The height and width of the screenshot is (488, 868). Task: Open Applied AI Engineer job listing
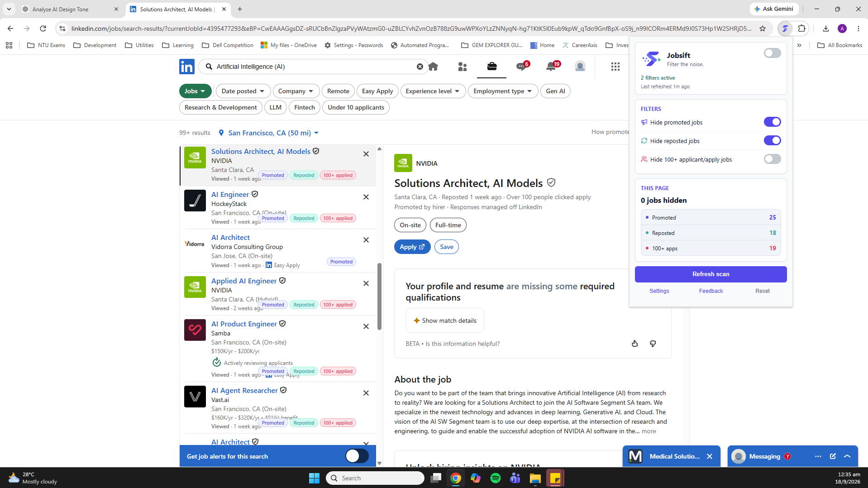point(244,281)
